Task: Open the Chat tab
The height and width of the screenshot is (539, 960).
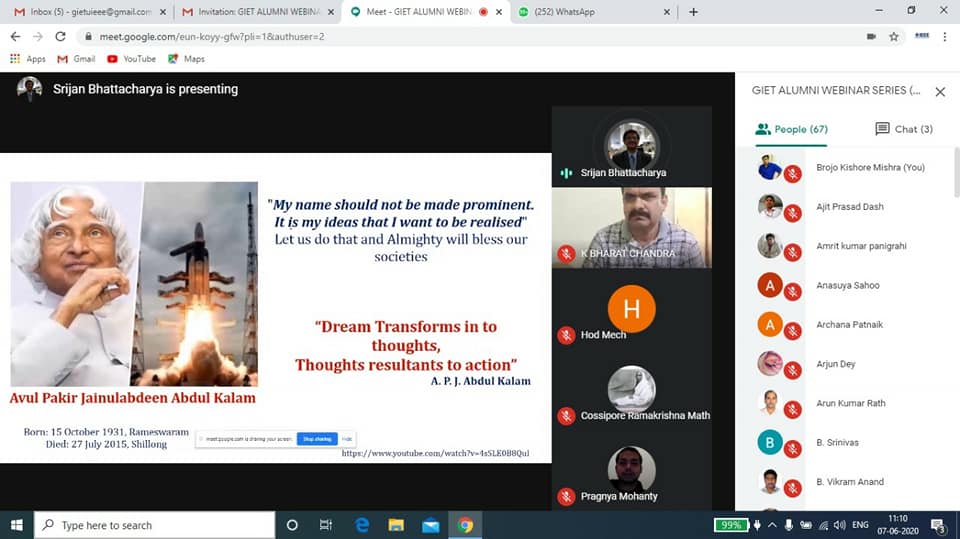Action: pos(903,129)
